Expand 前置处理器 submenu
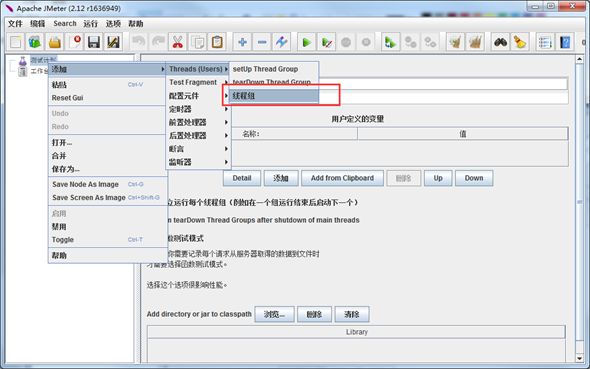 pos(198,122)
